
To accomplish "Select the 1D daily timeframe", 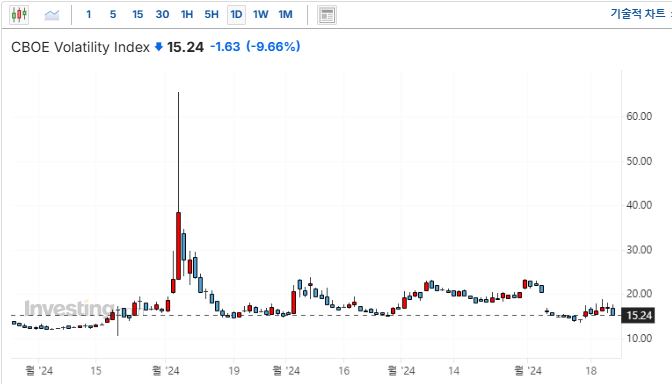I will point(236,15).
